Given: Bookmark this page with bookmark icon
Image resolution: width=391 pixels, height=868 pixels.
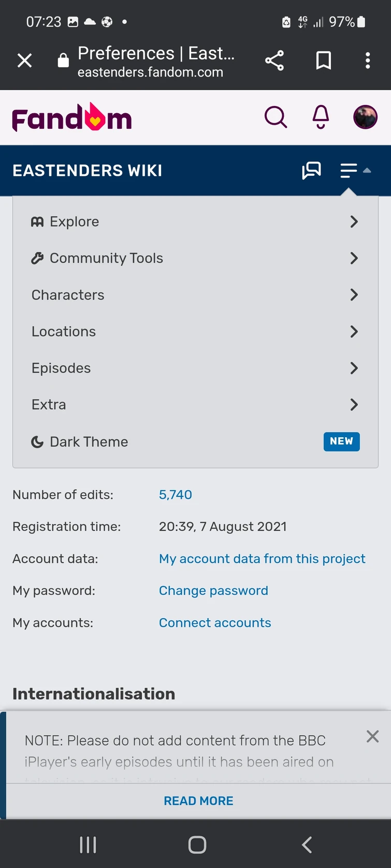Looking at the screenshot, I should [324, 61].
